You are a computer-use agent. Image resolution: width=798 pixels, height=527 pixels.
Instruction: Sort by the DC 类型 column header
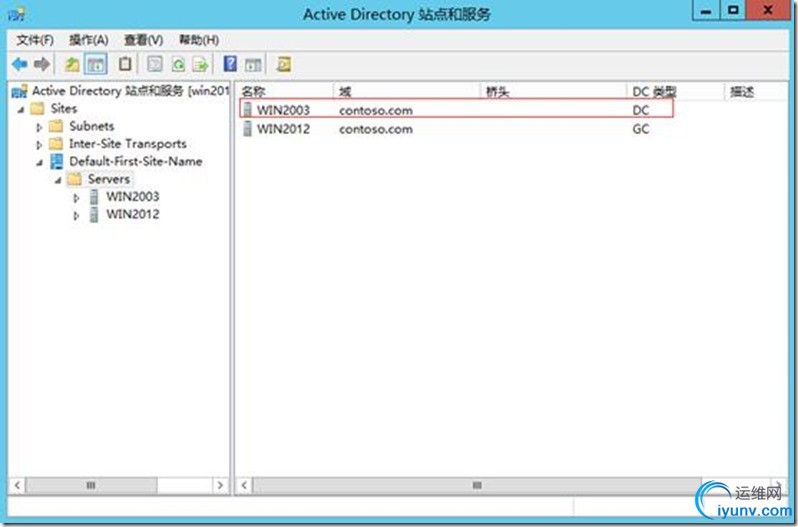[675, 92]
